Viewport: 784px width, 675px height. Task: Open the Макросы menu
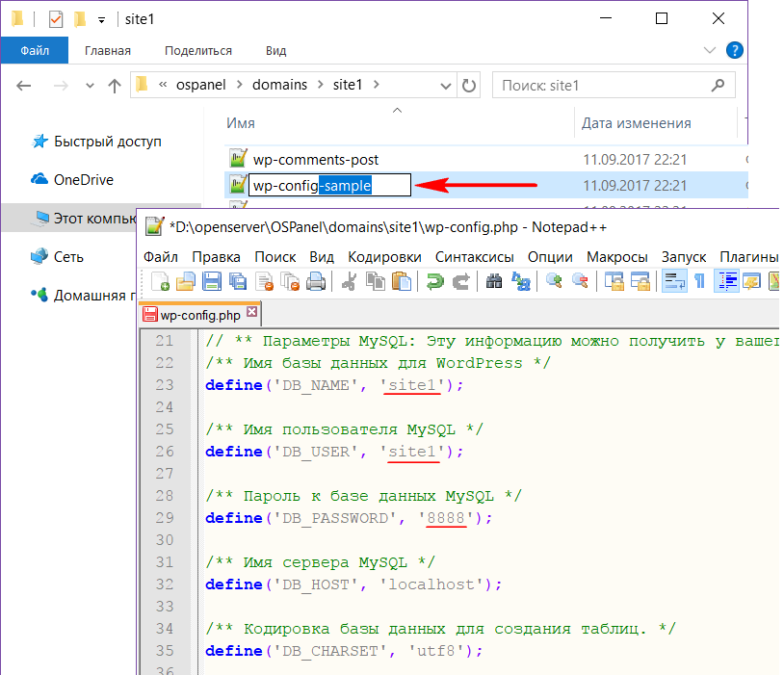(617, 257)
